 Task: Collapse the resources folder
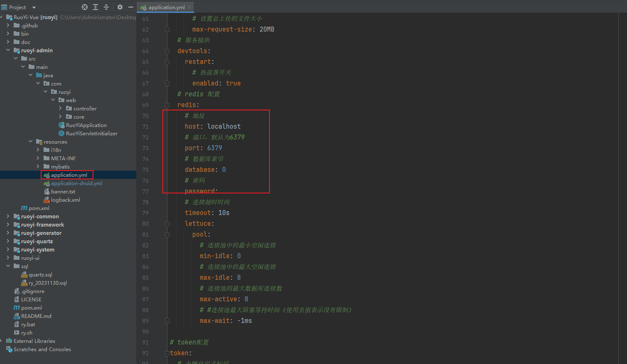[30, 142]
